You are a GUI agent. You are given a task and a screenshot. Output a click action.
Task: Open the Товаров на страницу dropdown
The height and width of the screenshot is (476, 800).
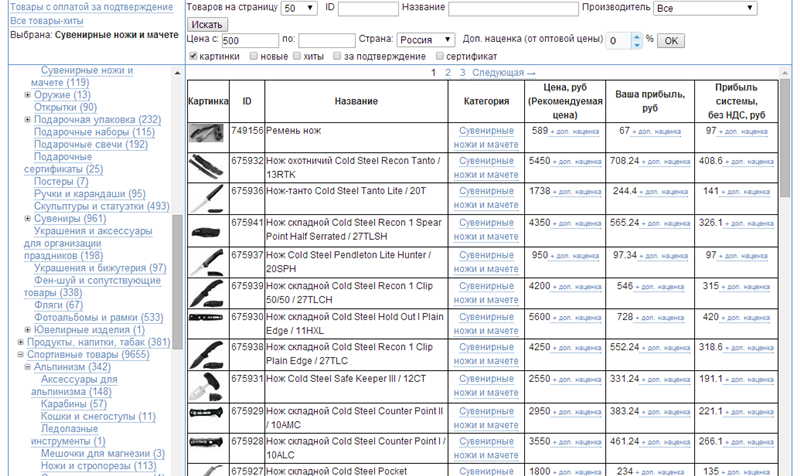click(x=298, y=8)
